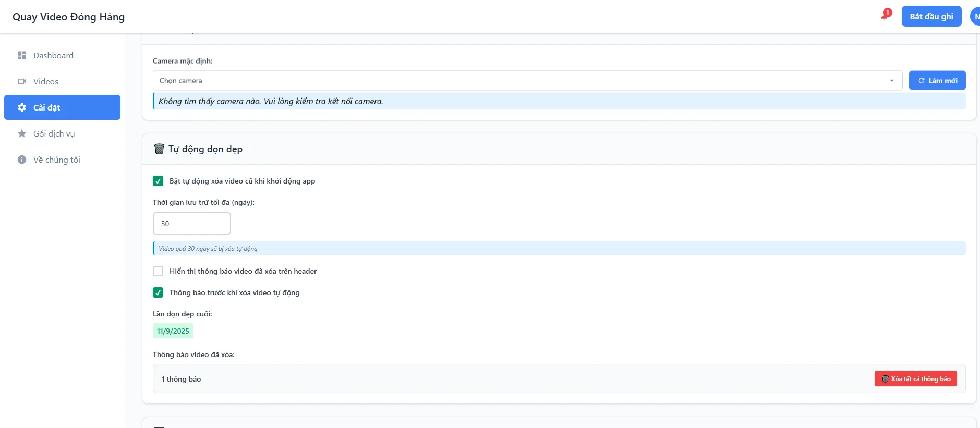Click the trash icon beside Tự động dọn dẹp
This screenshot has height=428, width=980.
tap(159, 149)
